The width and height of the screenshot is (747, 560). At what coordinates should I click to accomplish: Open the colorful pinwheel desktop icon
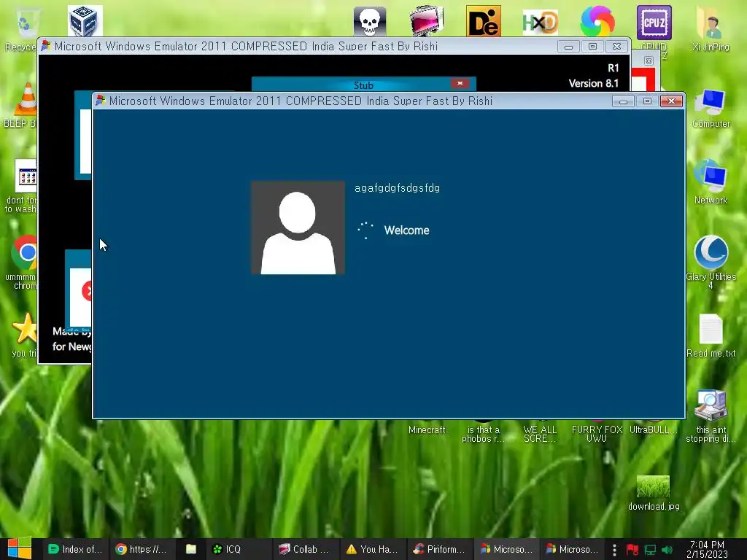point(597,21)
